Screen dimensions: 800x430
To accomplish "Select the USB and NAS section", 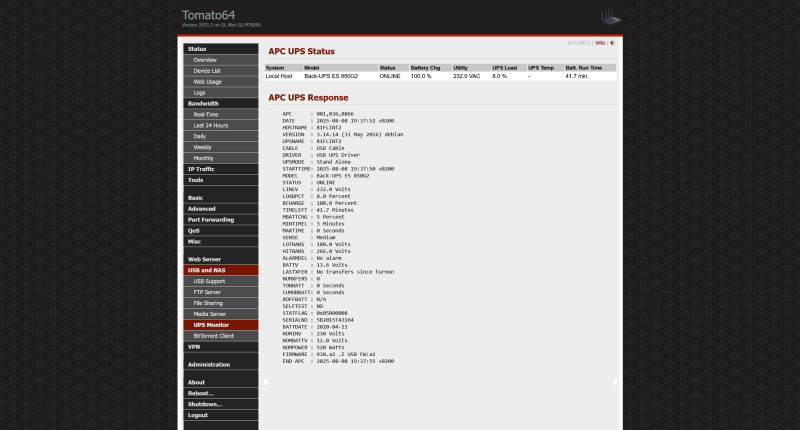I will coord(220,270).
